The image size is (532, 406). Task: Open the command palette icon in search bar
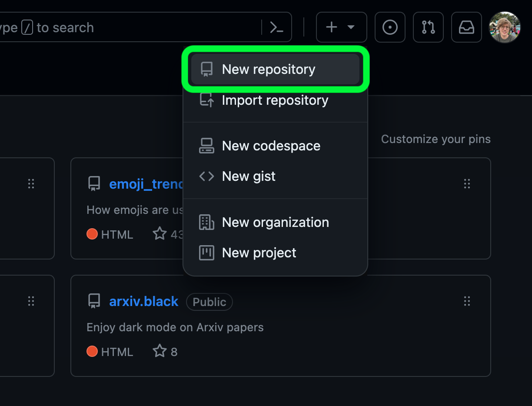pyautogui.click(x=276, y=27)
